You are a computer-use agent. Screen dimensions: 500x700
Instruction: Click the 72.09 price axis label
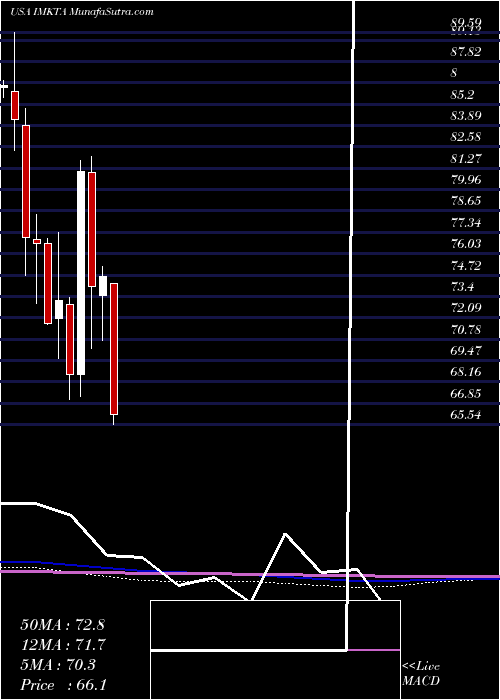466,308
